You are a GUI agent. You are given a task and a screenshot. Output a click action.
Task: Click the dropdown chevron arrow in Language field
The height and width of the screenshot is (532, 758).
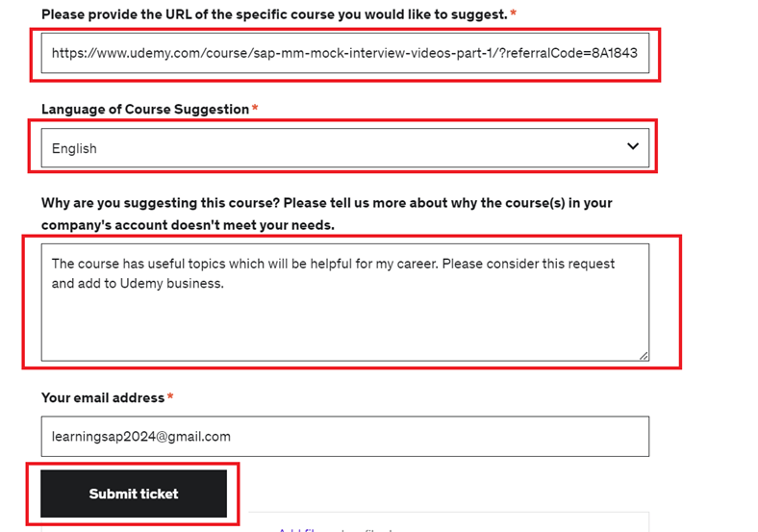[632, 146]
